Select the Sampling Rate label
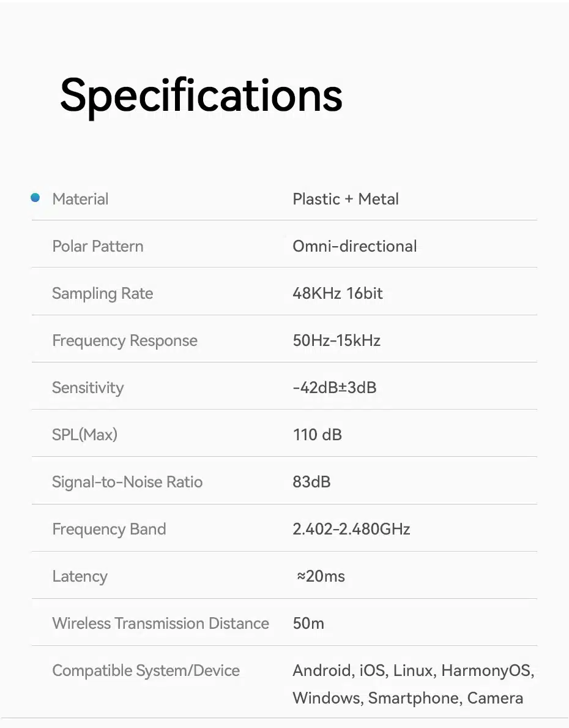 tap(103, 293)
